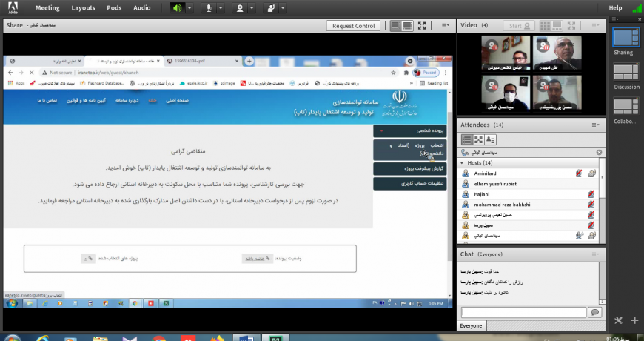Click the Chat pod scrollbar down arrow
644x341 pixels.
(x=602, y=302)
